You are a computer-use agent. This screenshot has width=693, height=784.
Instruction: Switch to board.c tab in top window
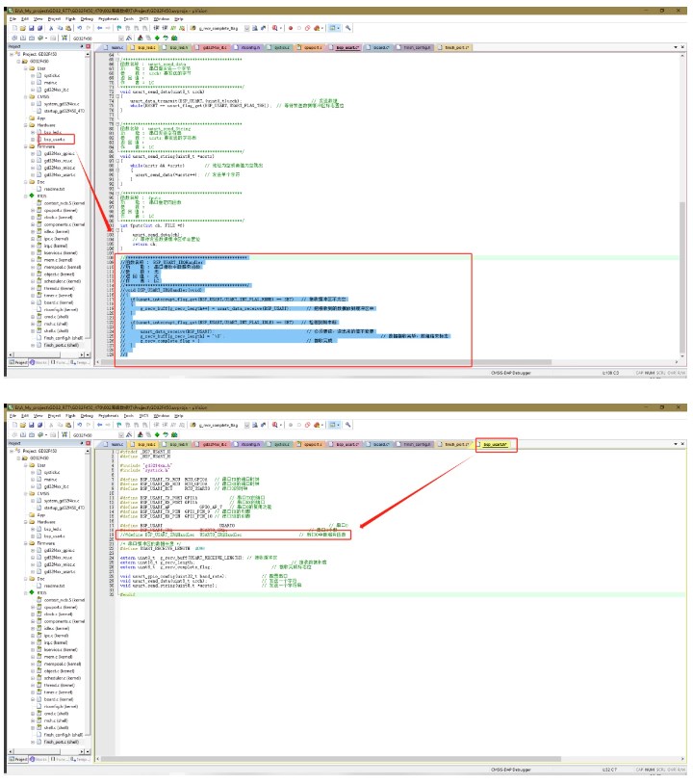tap(378, 47)
